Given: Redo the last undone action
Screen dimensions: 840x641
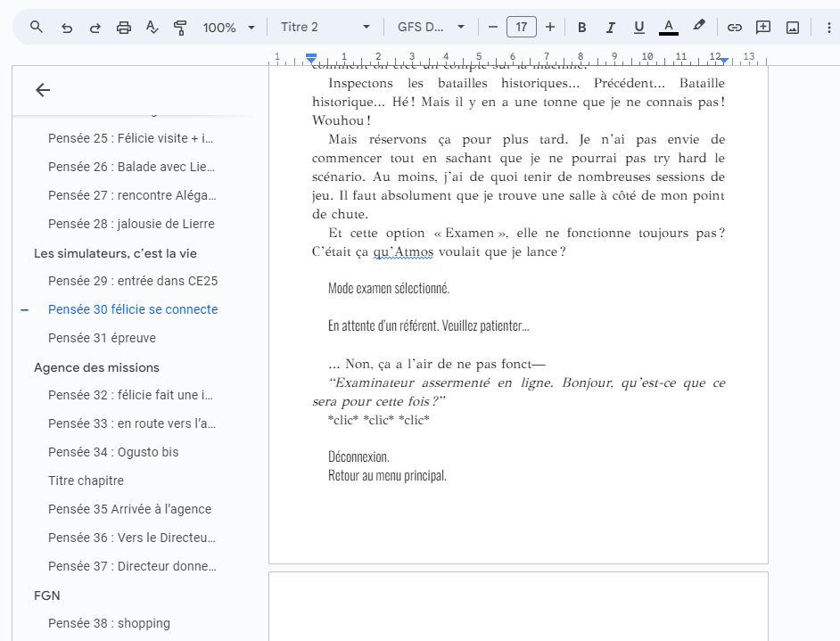Looking at the screenshot, I should pyautogui.click(x=95, y=28).
